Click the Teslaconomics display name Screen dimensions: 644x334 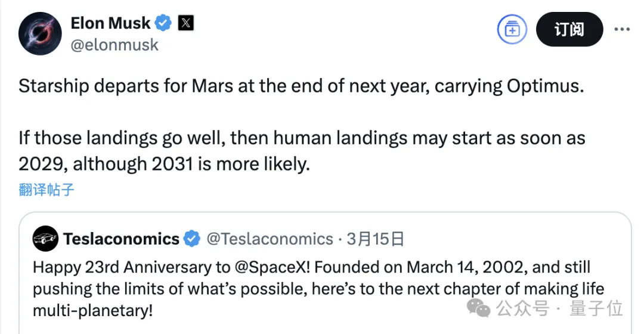[121, 239]
